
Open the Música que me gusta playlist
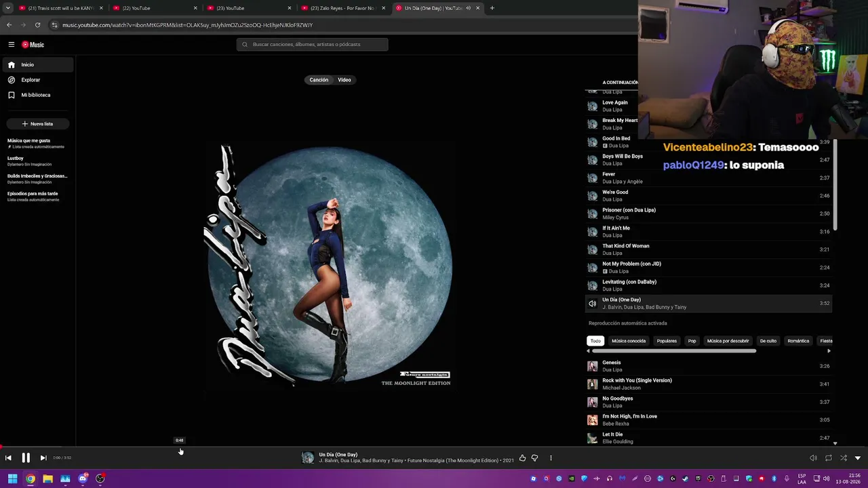38,143
